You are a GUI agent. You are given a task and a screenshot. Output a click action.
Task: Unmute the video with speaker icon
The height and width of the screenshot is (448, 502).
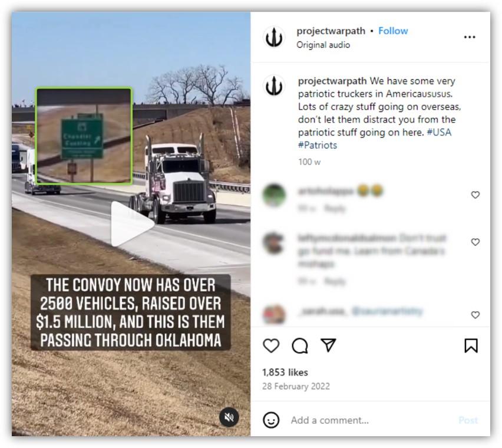click(x=229, y=417)
